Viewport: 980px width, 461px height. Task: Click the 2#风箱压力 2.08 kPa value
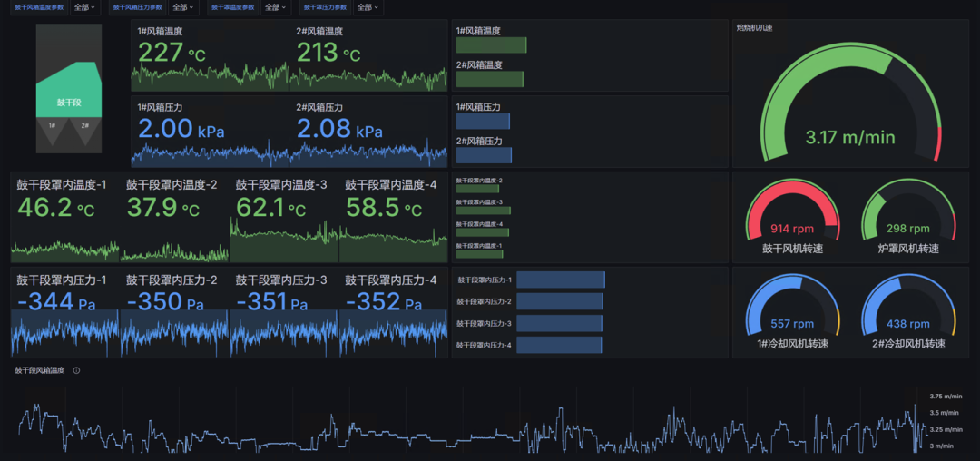coord(340,129)
